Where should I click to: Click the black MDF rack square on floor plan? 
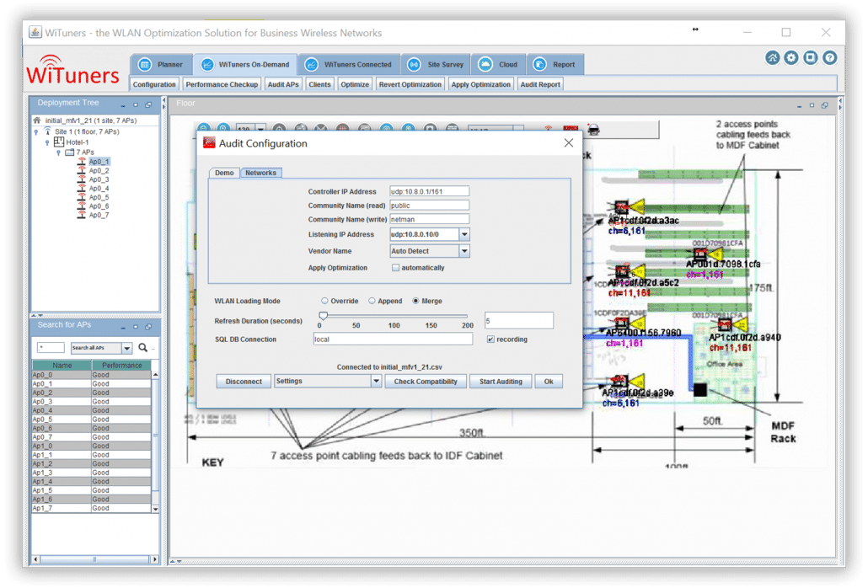699,389
